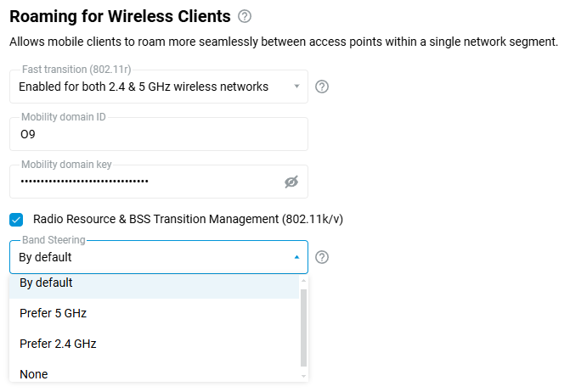The image size is (570, 392).
Task: Click the roaming description text below the heading
Action: (283, 41)
